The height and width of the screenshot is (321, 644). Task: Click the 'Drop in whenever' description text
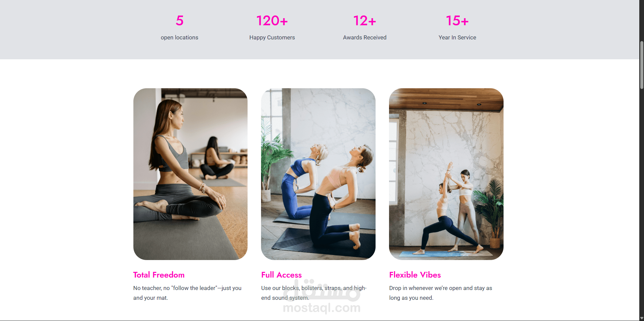coord(441,293)
